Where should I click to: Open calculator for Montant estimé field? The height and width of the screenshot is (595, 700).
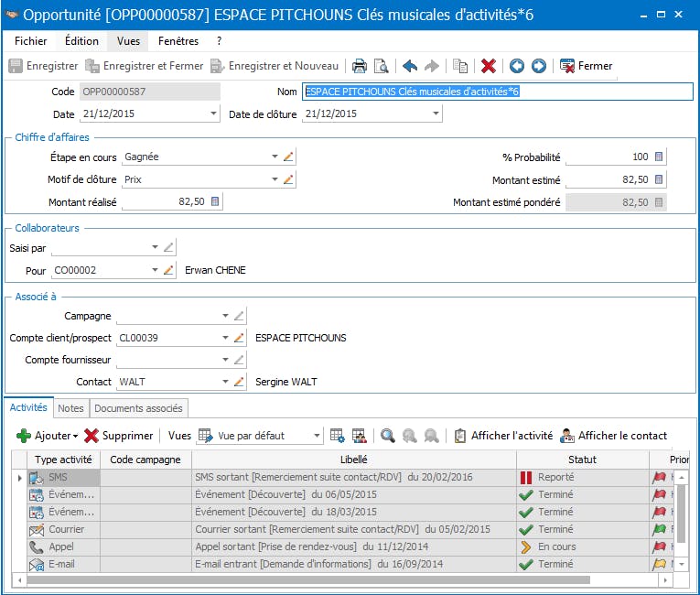coord(659,180)
